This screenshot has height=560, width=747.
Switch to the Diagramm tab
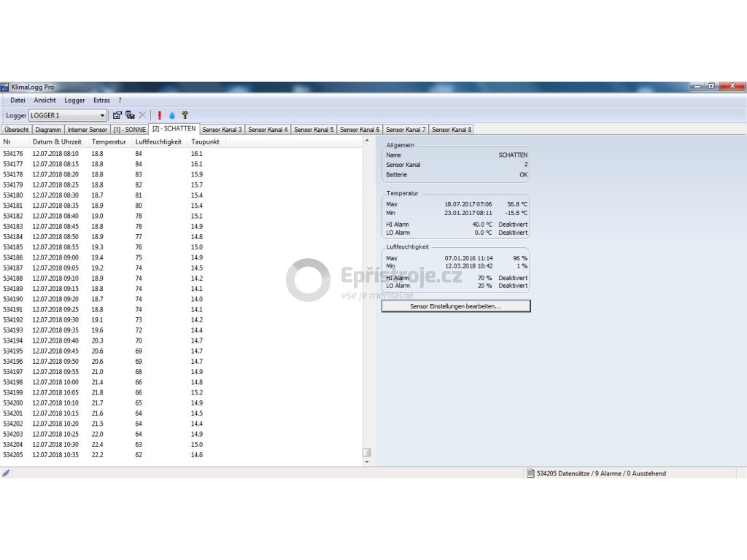pyautogui.click(x=48, y=130)
